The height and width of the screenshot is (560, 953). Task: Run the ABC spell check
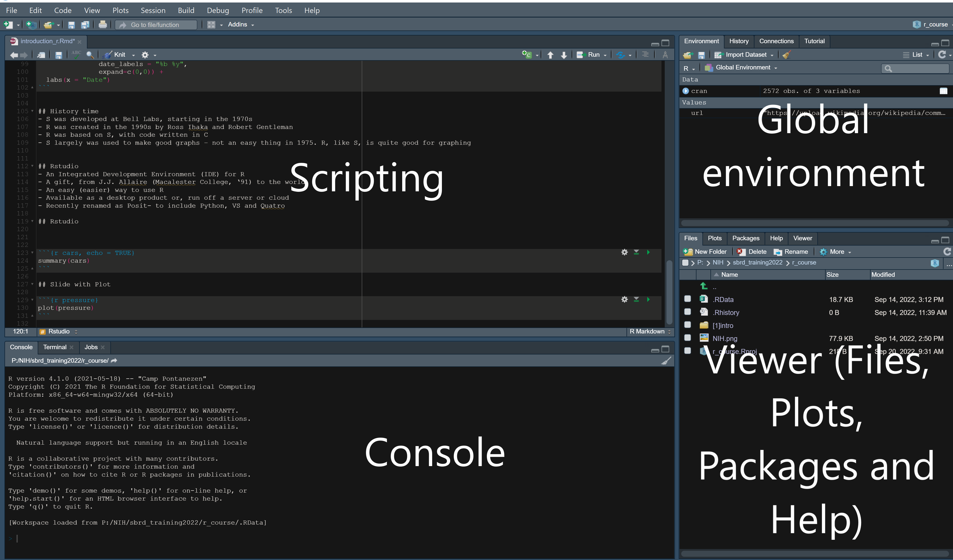(76, 54)
